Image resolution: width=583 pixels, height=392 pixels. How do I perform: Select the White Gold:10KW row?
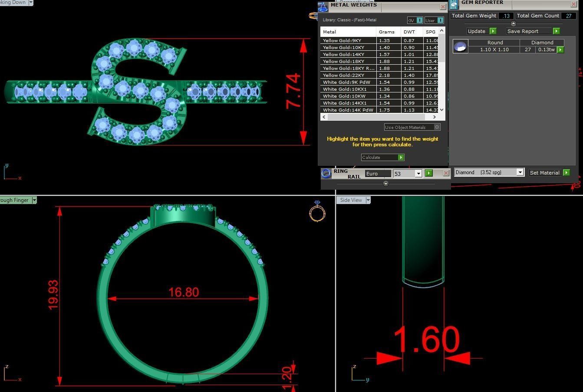pyautogui.click(x=380, y=96)
